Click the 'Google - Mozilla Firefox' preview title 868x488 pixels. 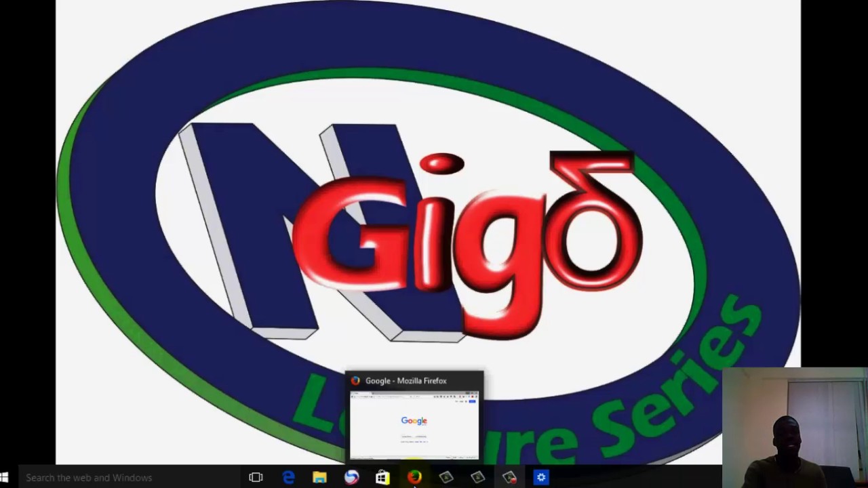[406, 381]
